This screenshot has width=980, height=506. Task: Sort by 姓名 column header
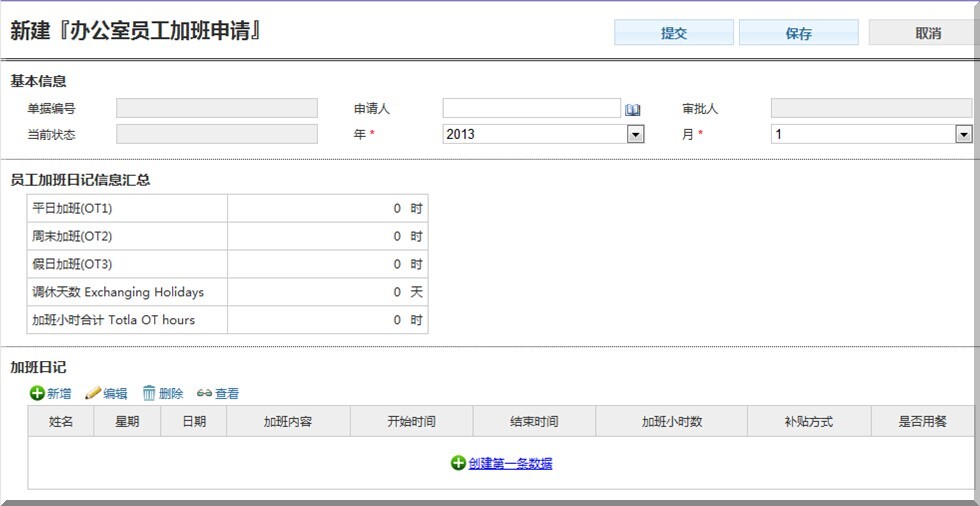pos(61,422)
